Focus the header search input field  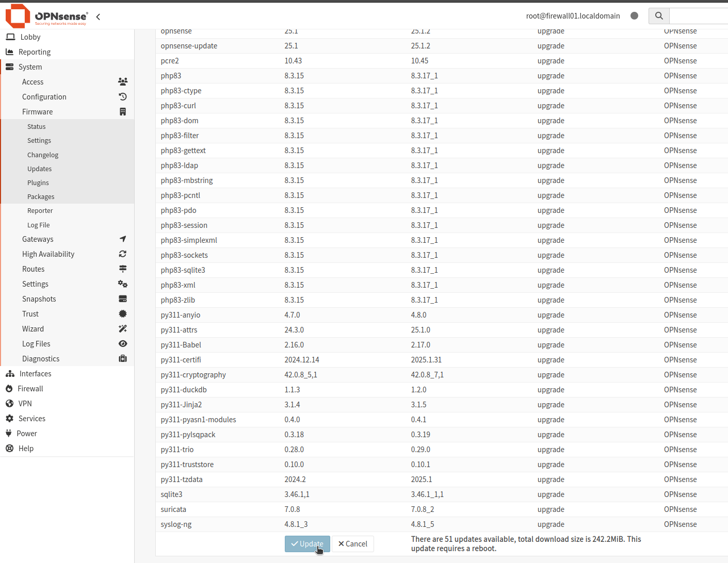(699, 16)
